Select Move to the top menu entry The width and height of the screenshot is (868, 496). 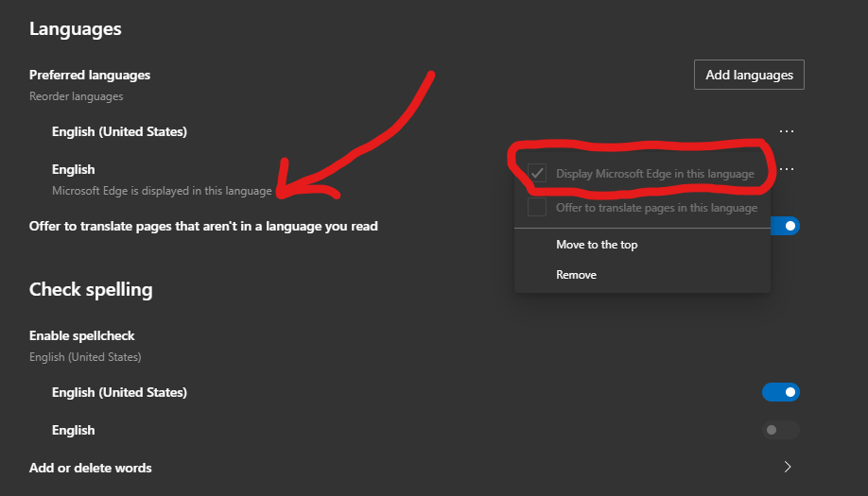[x=597, y=245]
